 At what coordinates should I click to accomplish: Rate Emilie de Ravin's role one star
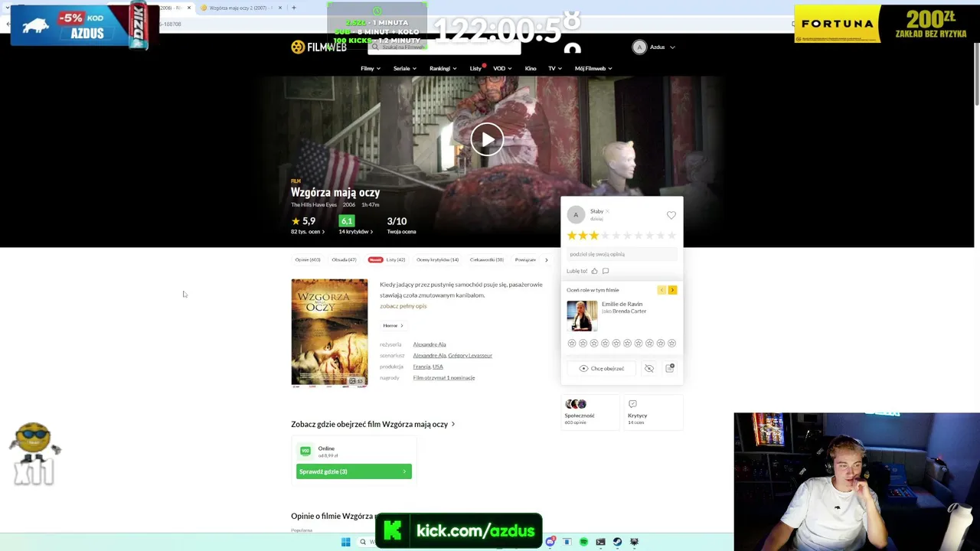coord(571,344)
